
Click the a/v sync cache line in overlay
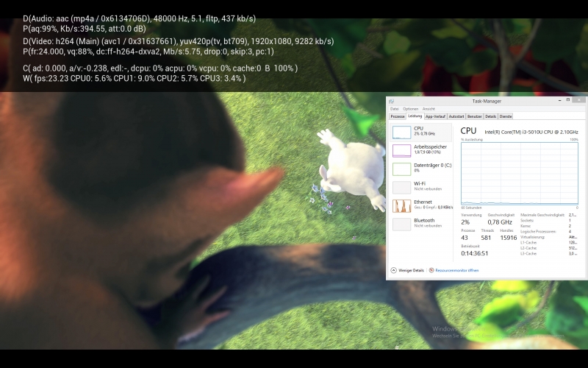[x=160, y=68]
